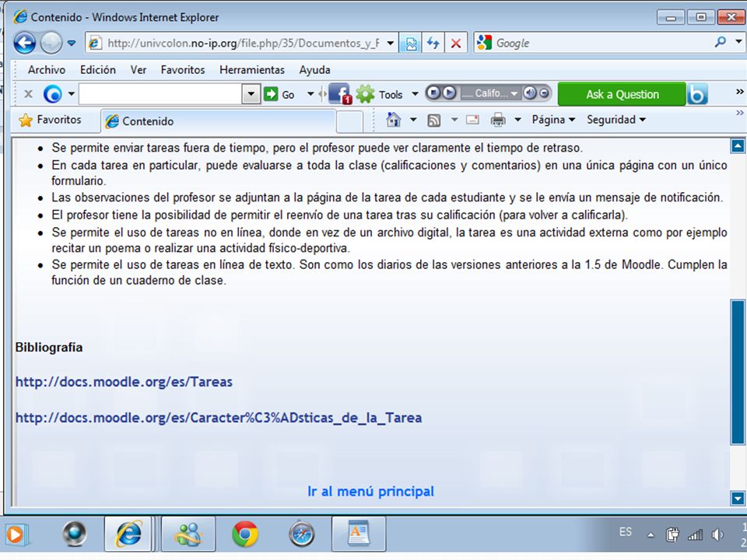Click the magnifier search icon
The height and width of the screenshot is (560, 747).
click(721, 42)
